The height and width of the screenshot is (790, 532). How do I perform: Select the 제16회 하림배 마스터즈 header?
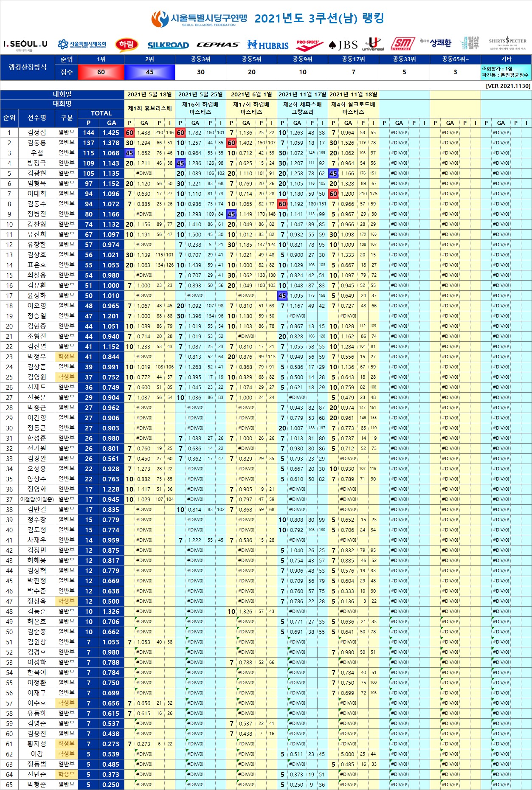click(200, 108)
